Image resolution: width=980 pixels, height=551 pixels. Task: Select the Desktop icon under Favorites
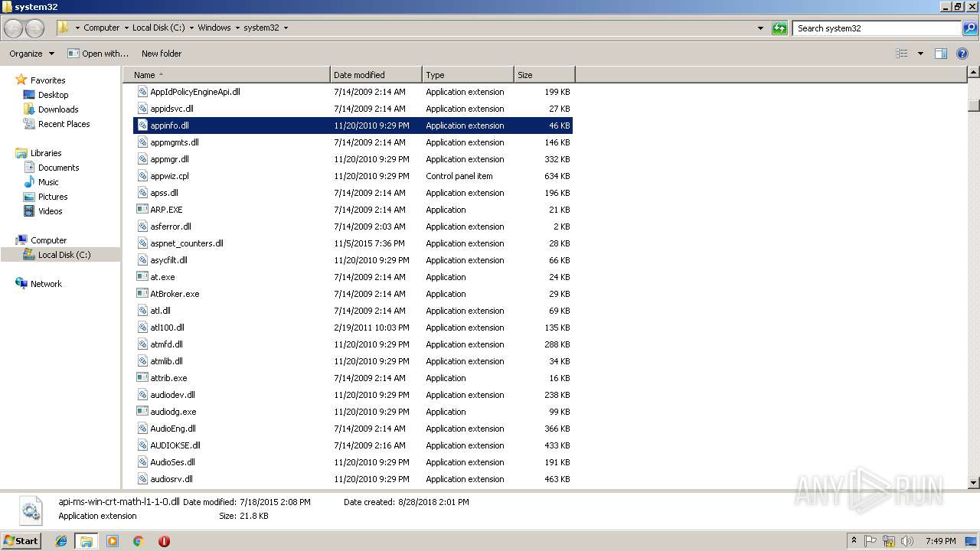click(29, 95)
